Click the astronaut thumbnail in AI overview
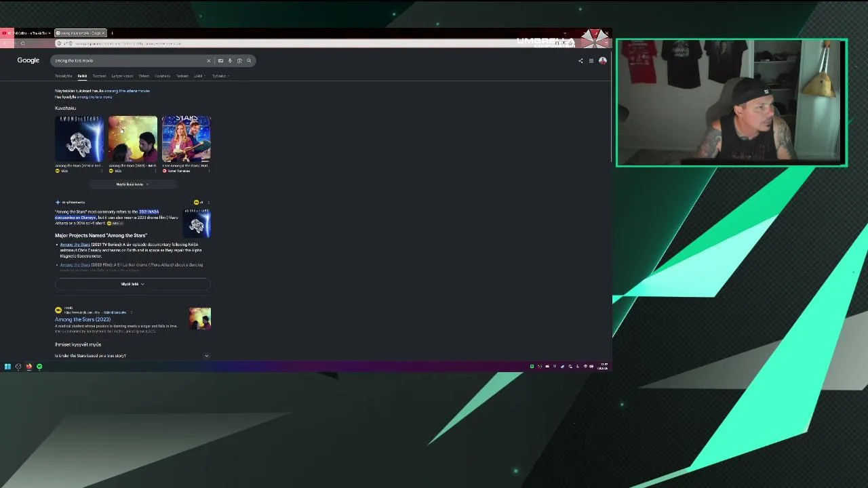The height and width of the screenshot is (488, 868). point(197,224)
